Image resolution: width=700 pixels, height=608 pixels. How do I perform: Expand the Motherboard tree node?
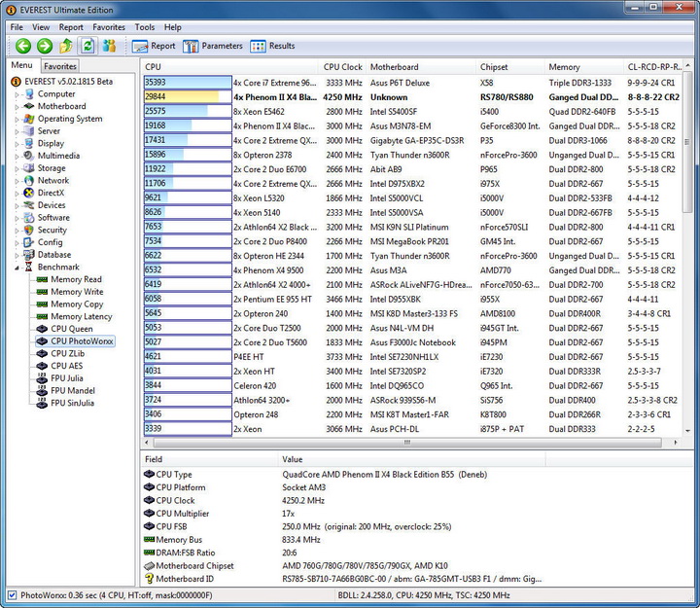click(x=17, y=106)
